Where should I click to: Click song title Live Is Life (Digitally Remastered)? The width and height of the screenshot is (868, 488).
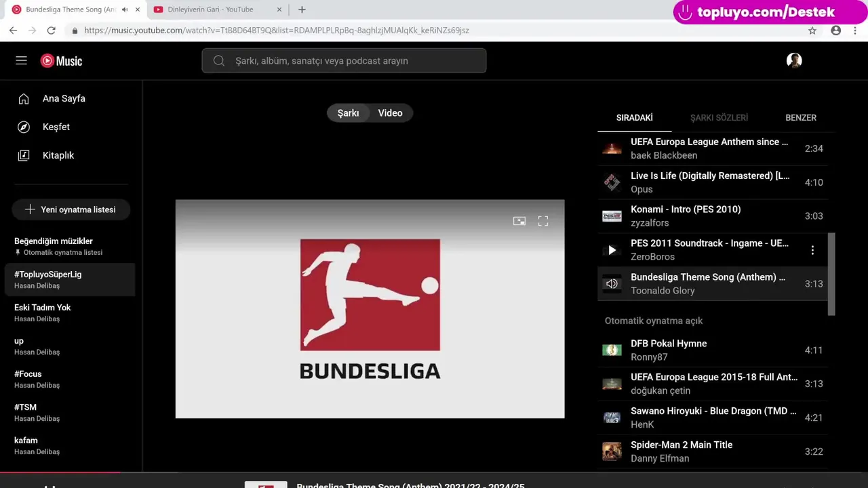tap(710, 176)
